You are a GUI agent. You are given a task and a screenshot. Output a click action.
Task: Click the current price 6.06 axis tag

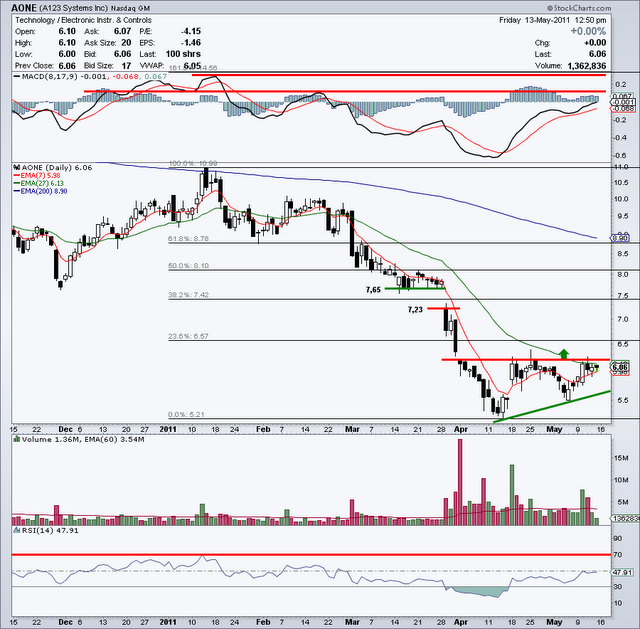[x=619, y=367]
